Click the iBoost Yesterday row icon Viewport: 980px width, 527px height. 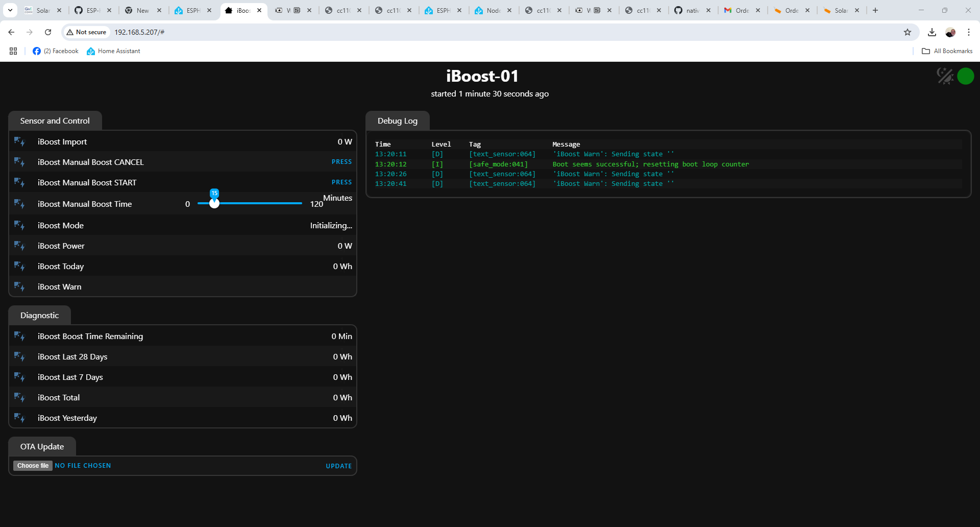(x=19, y=418)
